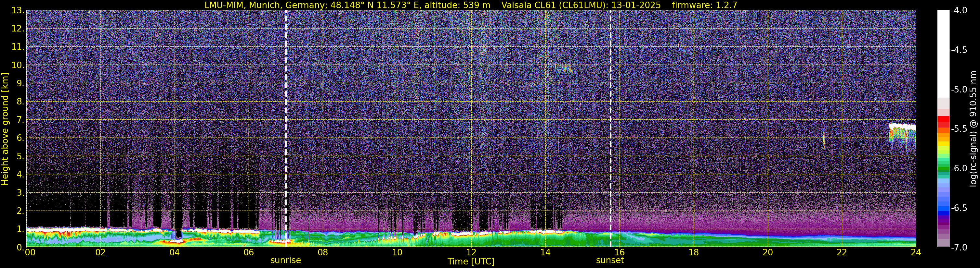Click the 'sunrise' label under the time axis
Image resolution: width=980 pixels, height=268 pixels.
coord(286,261)
